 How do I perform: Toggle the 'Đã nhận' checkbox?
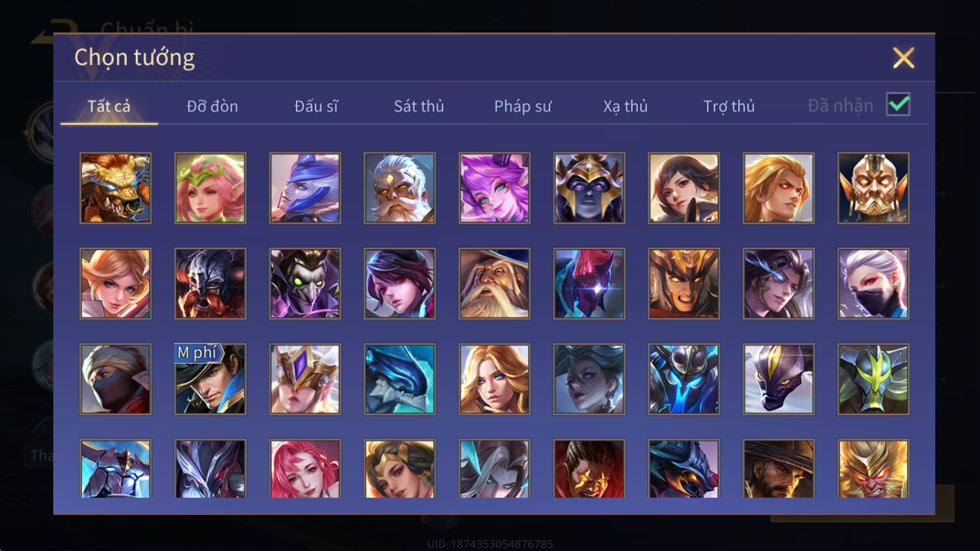click(898, 105)
